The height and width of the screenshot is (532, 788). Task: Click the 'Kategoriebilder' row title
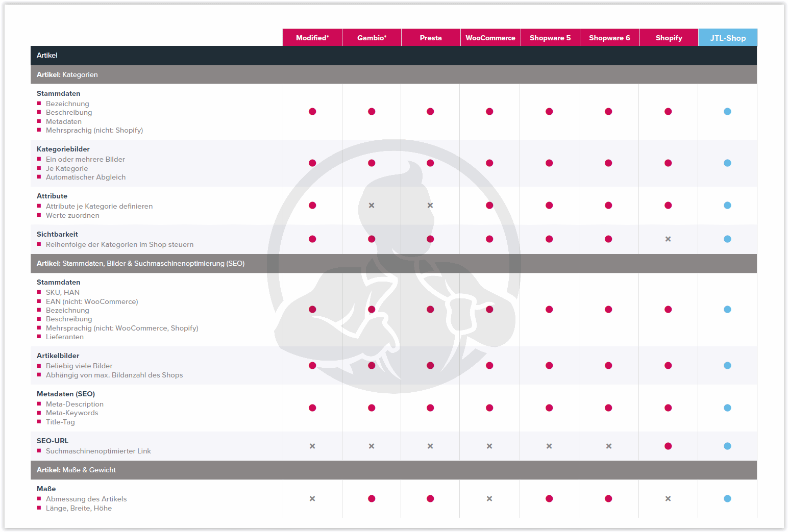click(x=63, y=149)
